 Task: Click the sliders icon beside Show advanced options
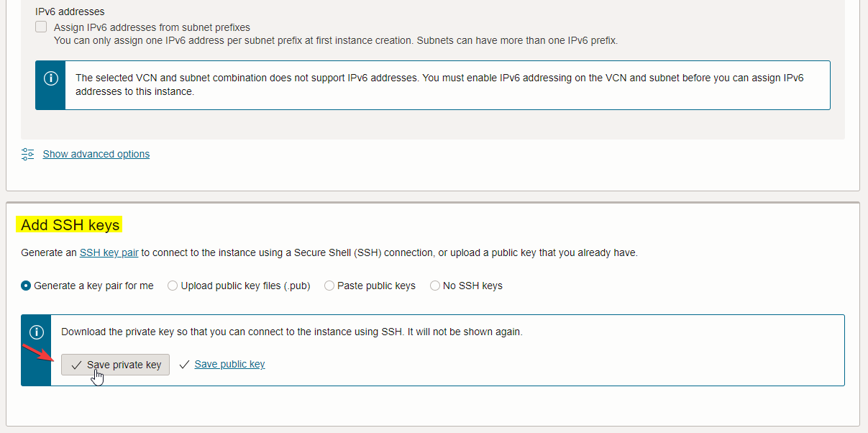click(x=28, y=154)
